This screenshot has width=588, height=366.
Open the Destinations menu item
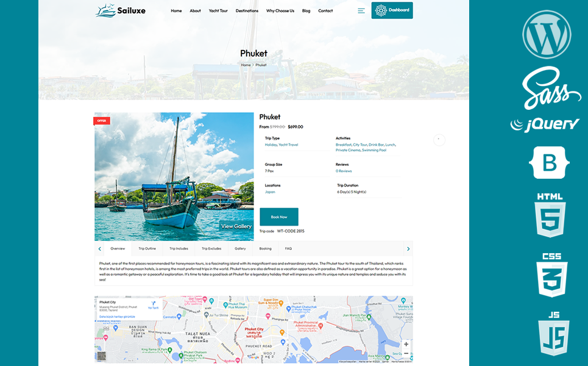[247, 10]
